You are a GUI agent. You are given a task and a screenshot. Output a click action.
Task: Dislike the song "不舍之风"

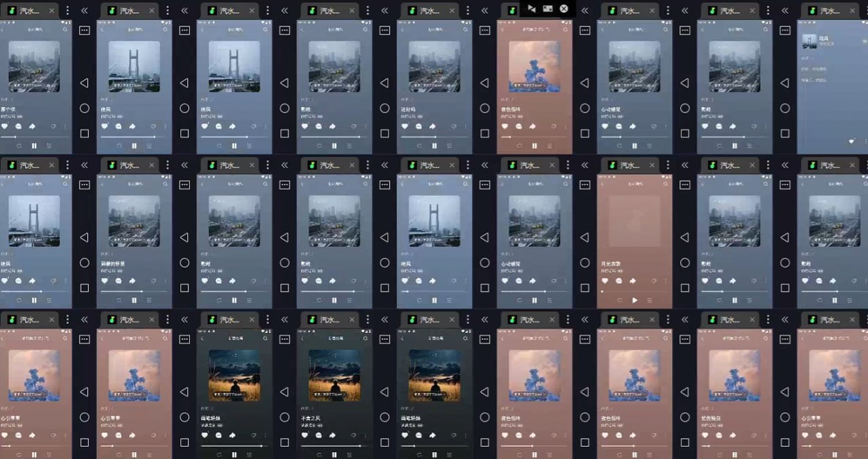[x=354, y=435]
